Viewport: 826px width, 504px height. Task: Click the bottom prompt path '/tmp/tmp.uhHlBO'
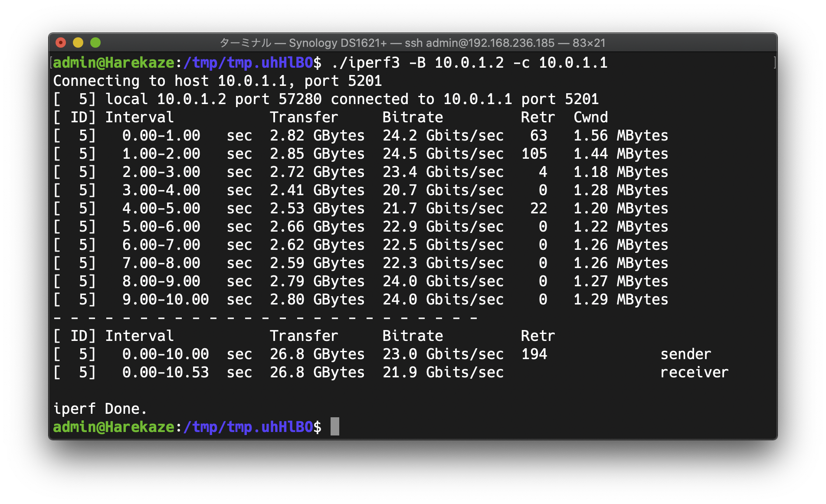248,427
